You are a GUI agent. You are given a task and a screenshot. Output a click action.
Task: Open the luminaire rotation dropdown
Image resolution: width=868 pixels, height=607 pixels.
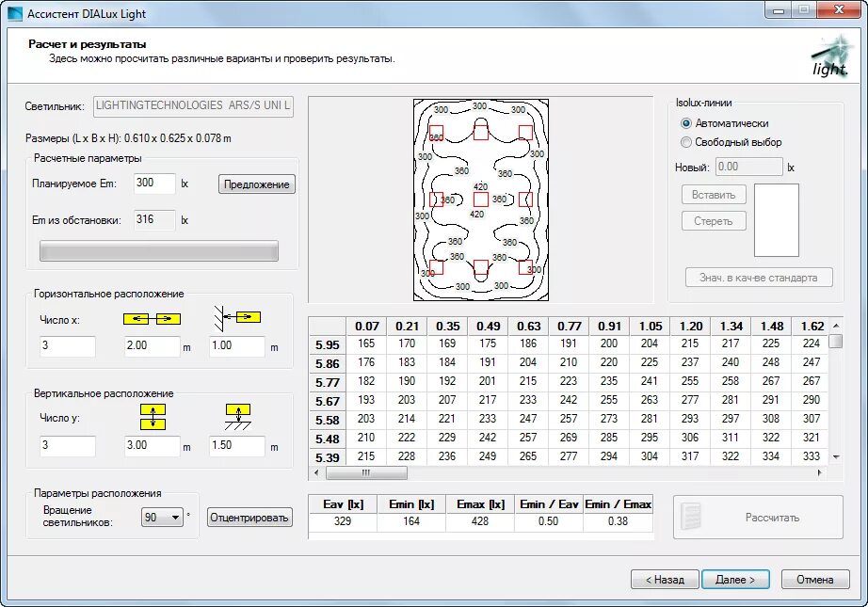(162, 518)
